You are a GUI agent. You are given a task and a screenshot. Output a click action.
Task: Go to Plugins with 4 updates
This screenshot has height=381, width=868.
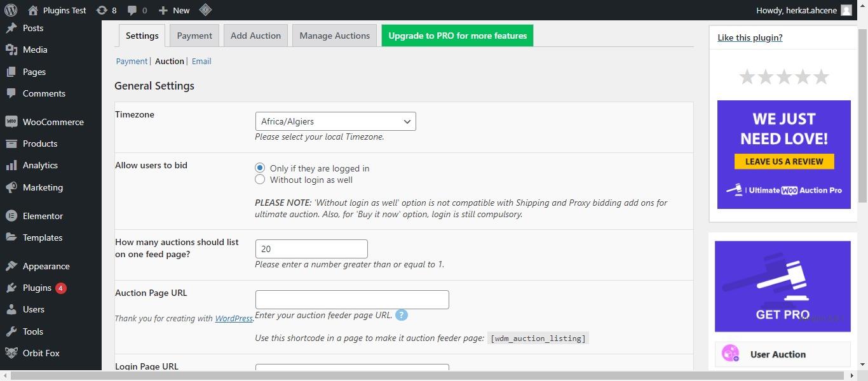tap(37, 288)
